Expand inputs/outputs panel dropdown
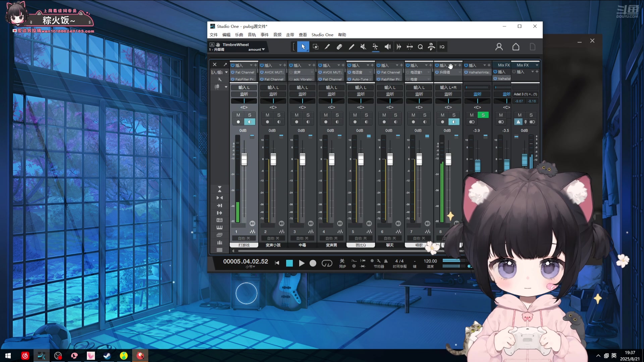 click(226, 72)
